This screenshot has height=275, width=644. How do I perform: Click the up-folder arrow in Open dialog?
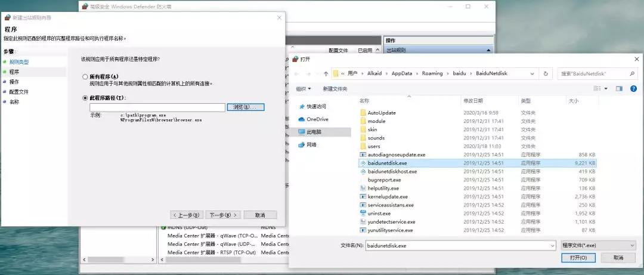pos(326,73)
